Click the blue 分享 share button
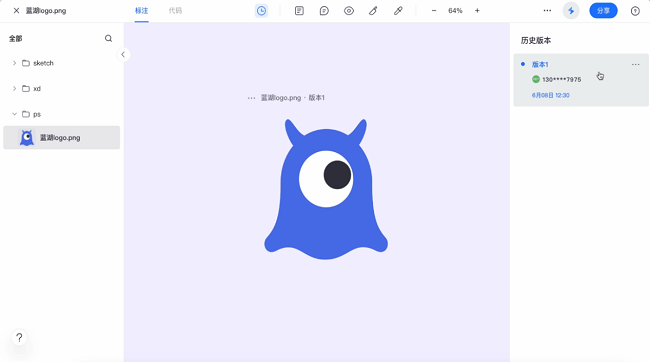650x362 pixels. (x=603, y=11)
